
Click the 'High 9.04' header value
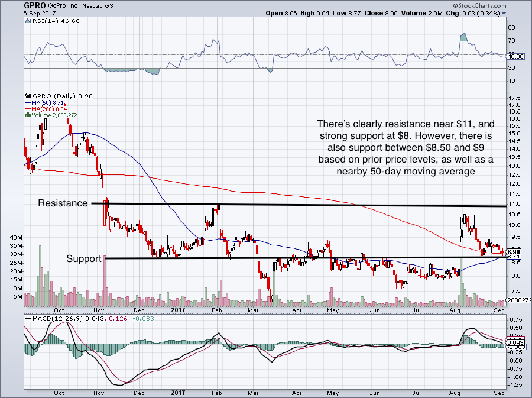pos(315,13)
